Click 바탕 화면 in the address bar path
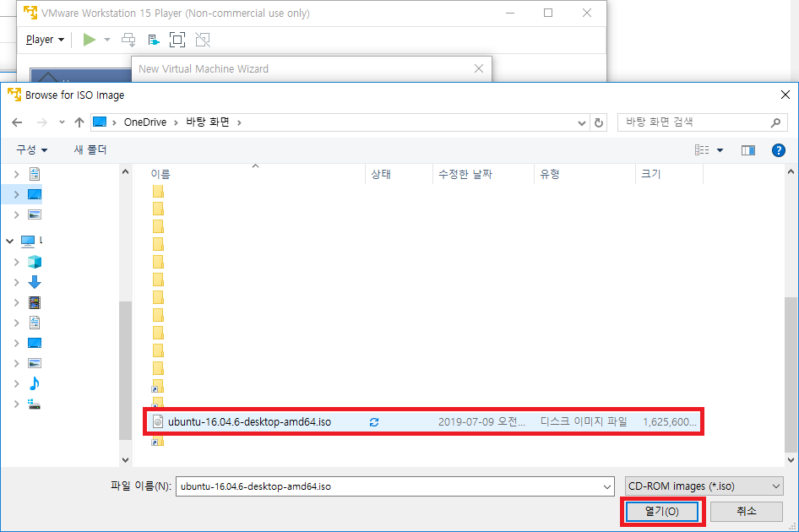 (x=208, y=122)
